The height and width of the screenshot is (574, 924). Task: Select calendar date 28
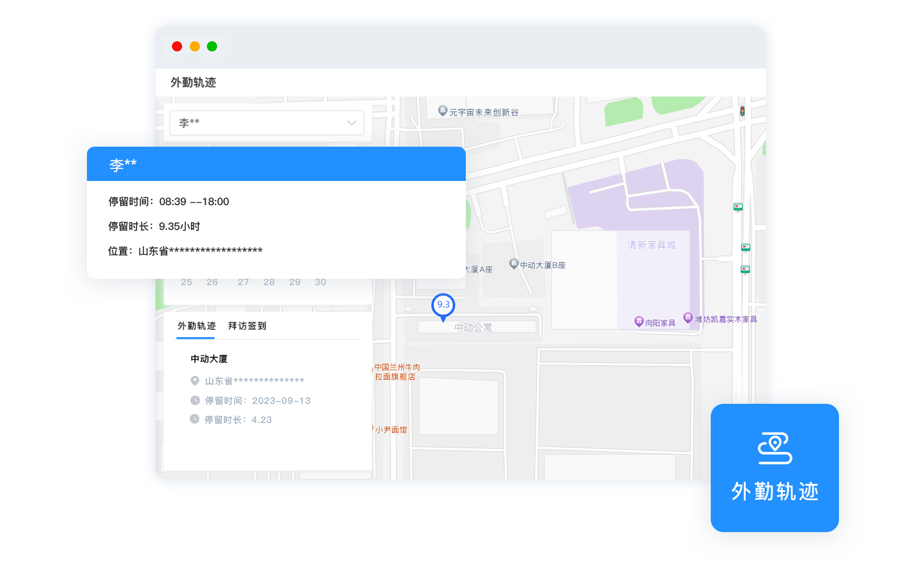pyautogui.click(x=269, y=282)
